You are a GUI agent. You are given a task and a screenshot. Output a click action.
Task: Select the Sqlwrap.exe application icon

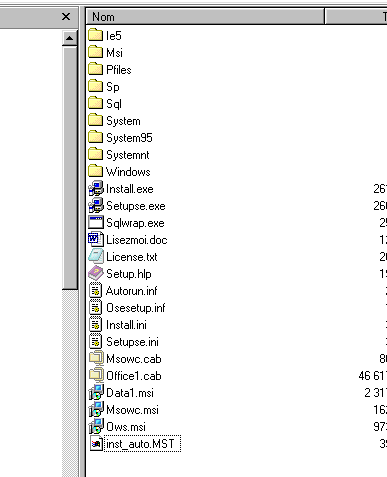pyautogui.click(x=96, y=223)
